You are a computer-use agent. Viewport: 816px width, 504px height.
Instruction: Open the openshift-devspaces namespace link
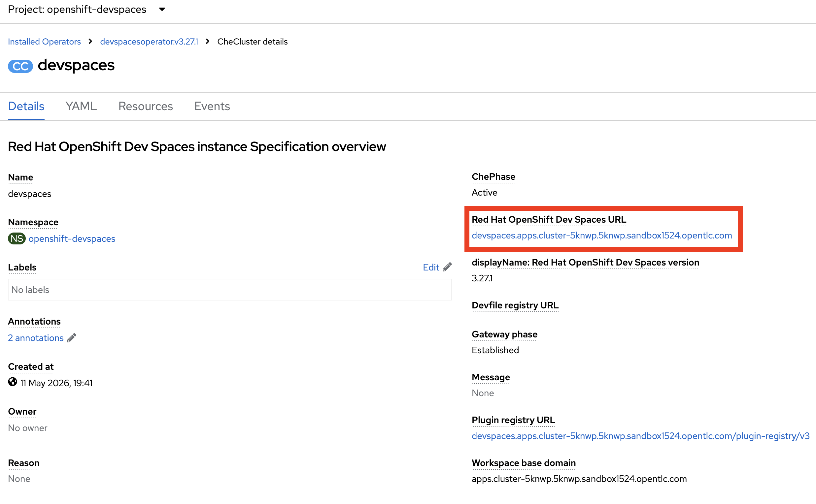72,239
